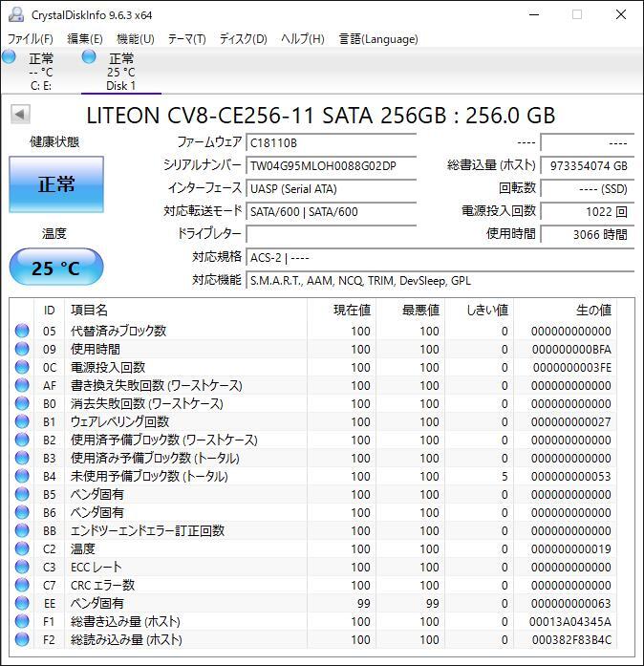This screenshot has width=644, height=666.
Task: Open the 言語(Language) menu
Action: click(x=378, y=39)
